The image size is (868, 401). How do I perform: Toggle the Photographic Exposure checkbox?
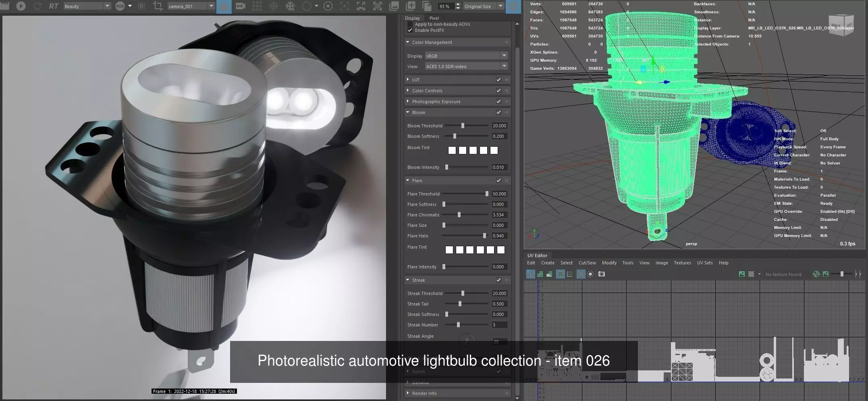[x=498, y=102]
